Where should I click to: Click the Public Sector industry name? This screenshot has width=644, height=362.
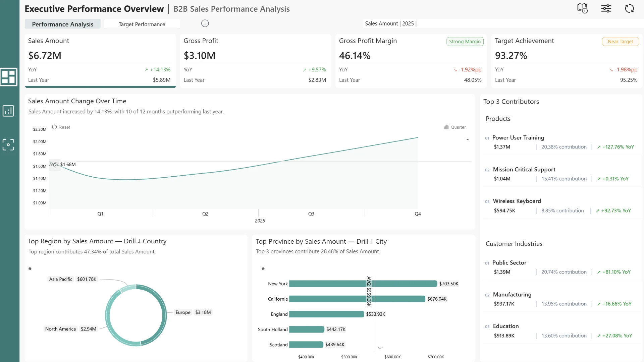[x=509, y=263]
